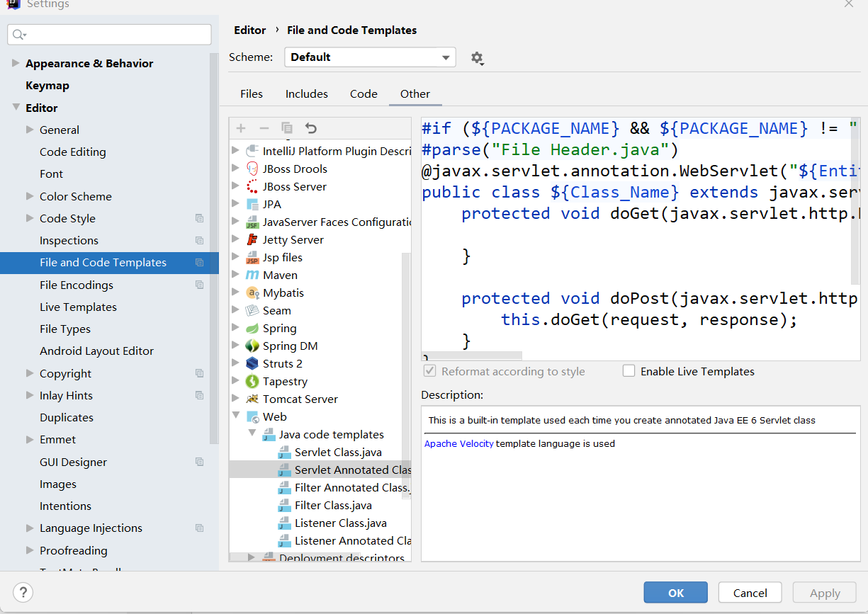The image size is (868, 614).
Task: Click the code editor horizontal scrollbar
Action: coord(472,356)
